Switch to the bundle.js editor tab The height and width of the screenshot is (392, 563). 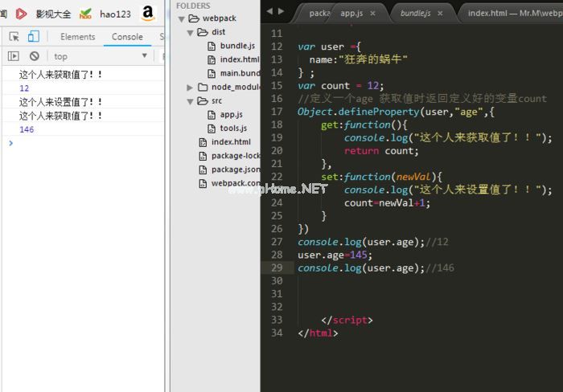416,14
